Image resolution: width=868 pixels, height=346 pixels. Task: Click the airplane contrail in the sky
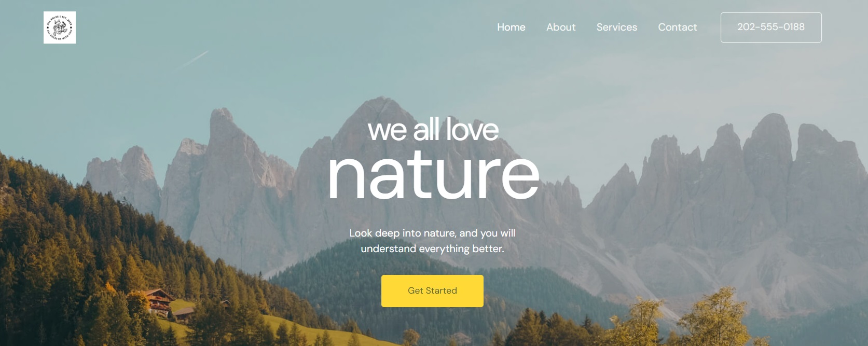[193, 59]
